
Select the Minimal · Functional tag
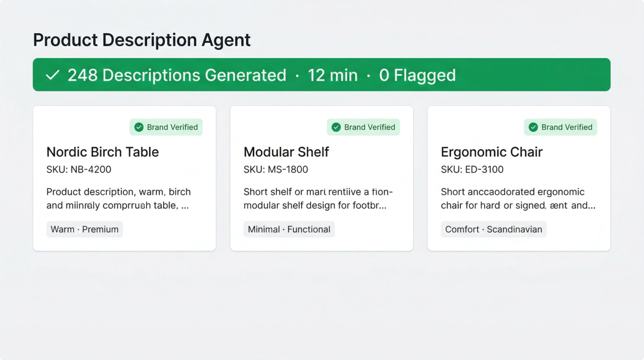click(289, 229)
